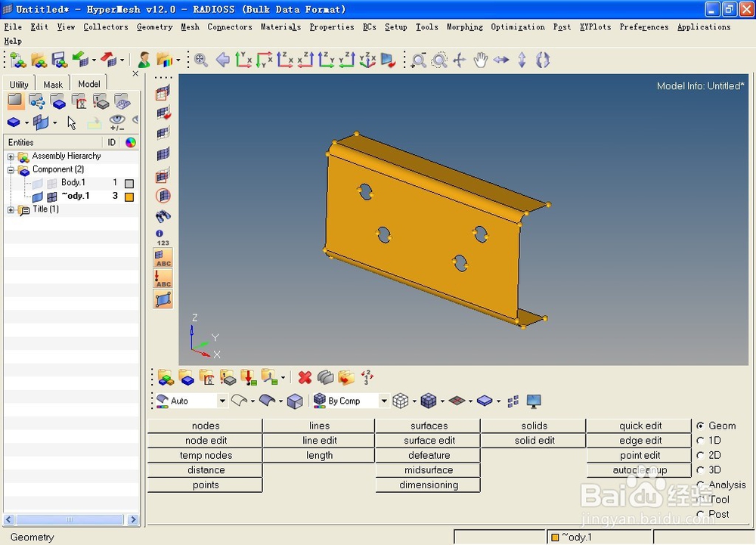Select the Post panel radio button
Screen dimensions: 756x545
click(700, 514)
